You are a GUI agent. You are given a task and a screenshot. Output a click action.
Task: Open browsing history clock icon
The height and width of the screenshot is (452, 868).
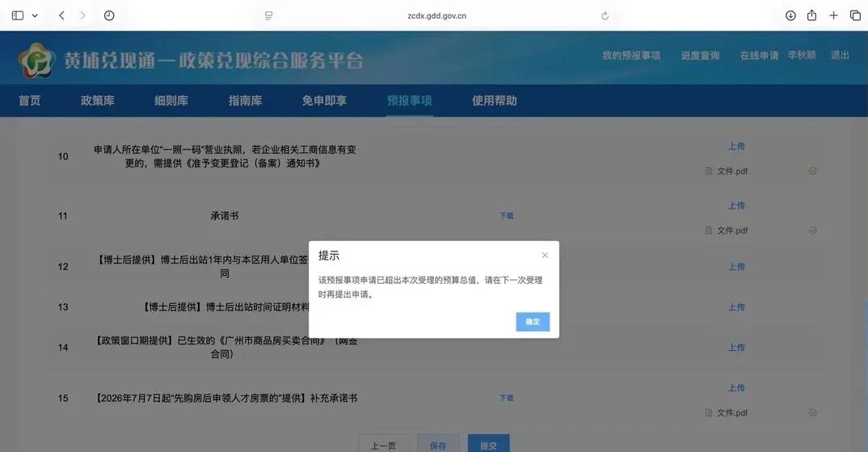click(x=109, y=15)
